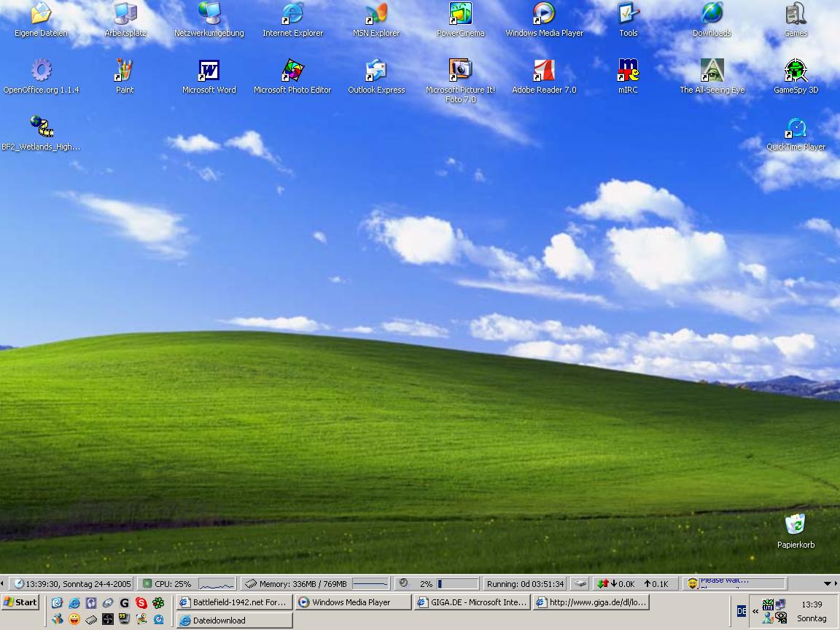
Task: Expand hidden tray icons with the chevron
Action: 755,611
